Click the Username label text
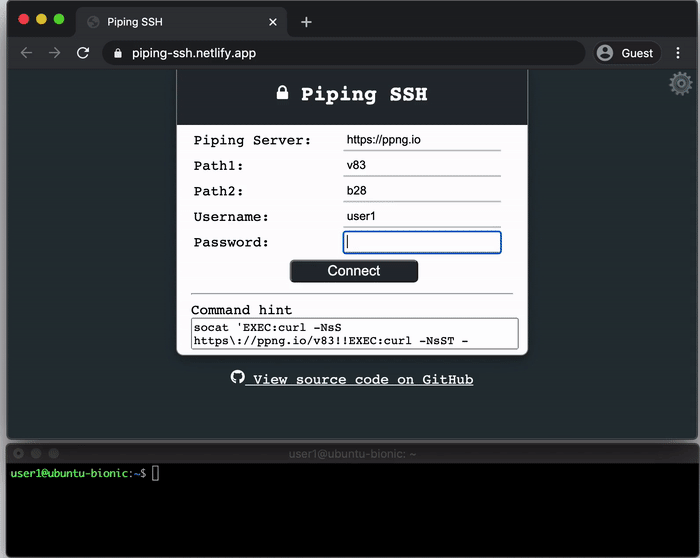This screenshot has width=700, height=558. click(231, 217)
